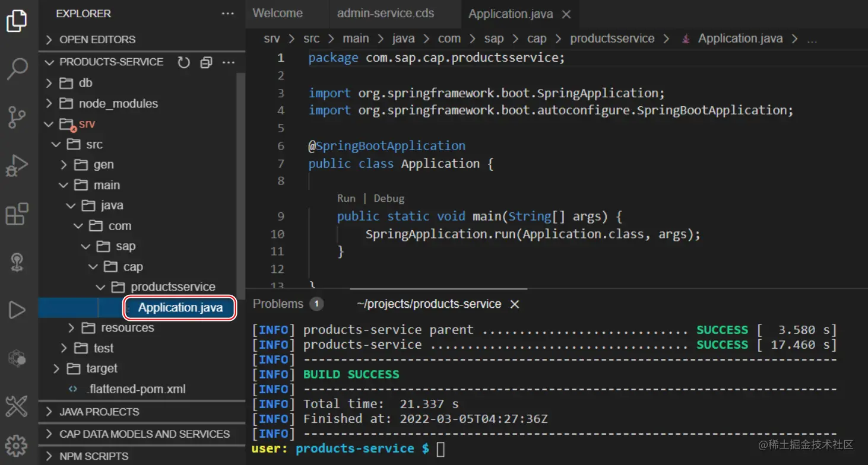Open Manage settings gear icon
The height and width of the screenshot is (465, 868).
17,445
